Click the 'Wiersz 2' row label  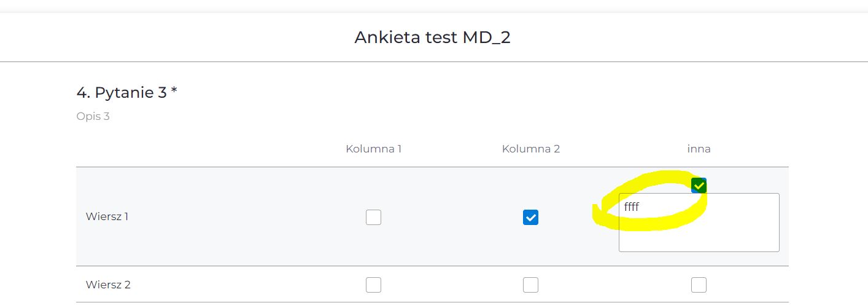108,285
